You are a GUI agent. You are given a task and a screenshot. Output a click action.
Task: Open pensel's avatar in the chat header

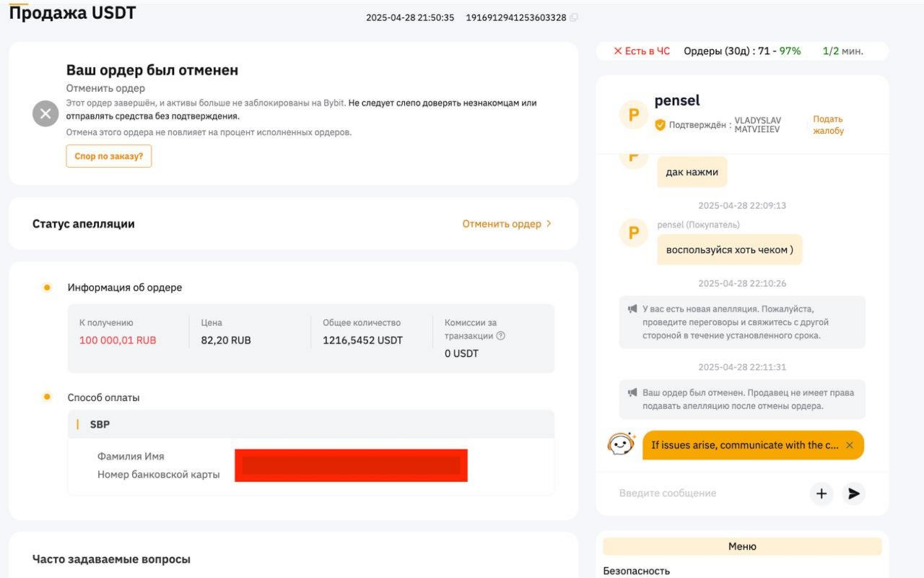click(633, 116)
